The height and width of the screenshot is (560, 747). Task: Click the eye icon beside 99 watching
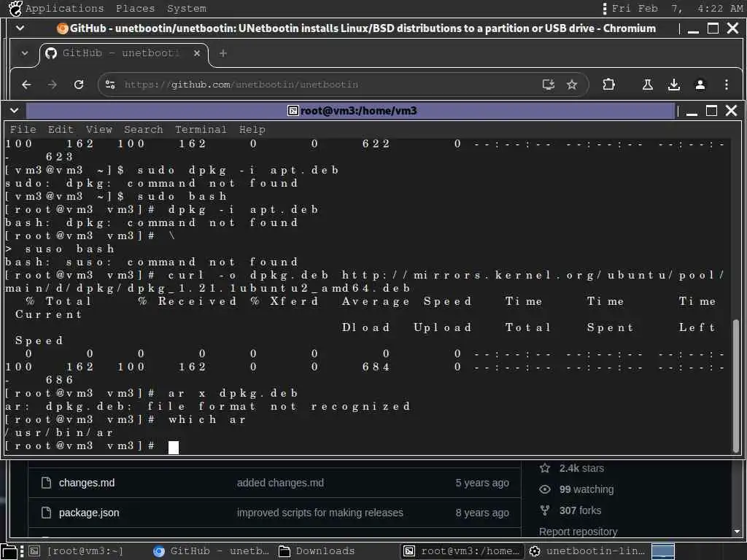545,489
